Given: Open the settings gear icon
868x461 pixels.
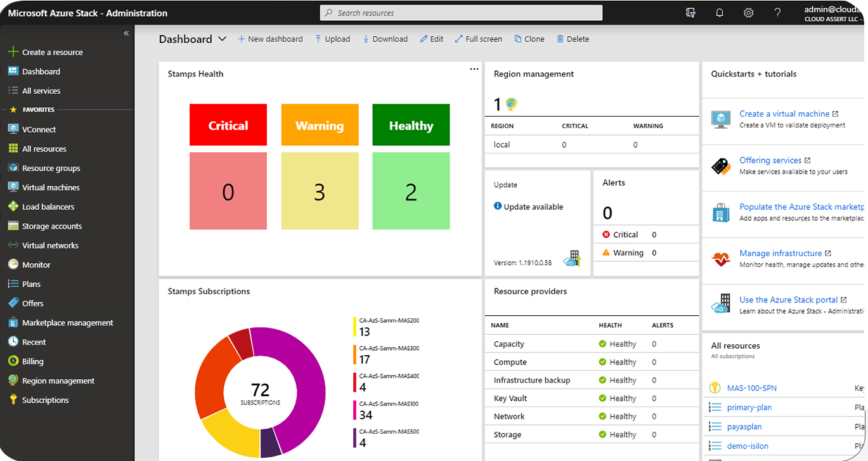Looking at the screenshot, I should coord(749,13).
